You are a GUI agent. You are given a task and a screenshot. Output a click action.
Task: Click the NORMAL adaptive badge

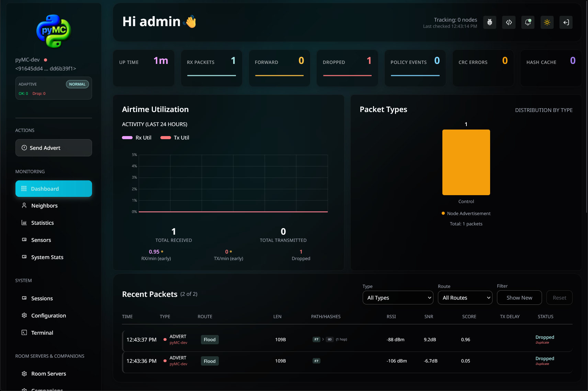[x=77, y=84]
